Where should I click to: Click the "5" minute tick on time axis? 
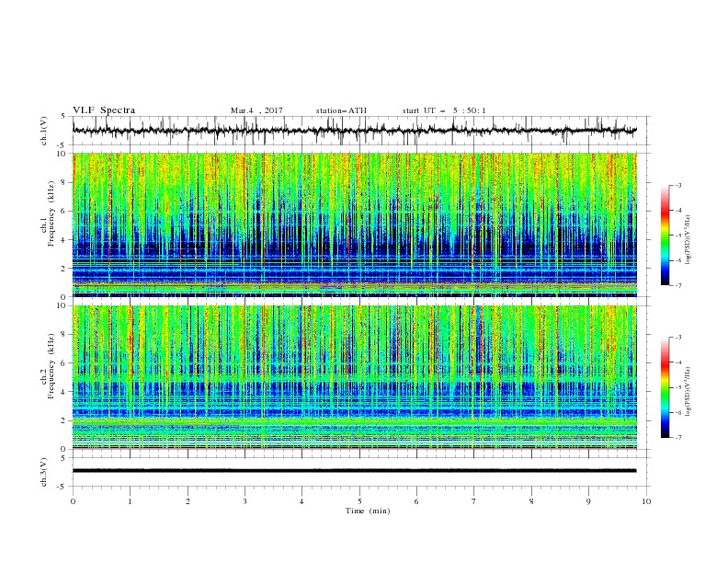pyautogui.click(x=359, y=501)
